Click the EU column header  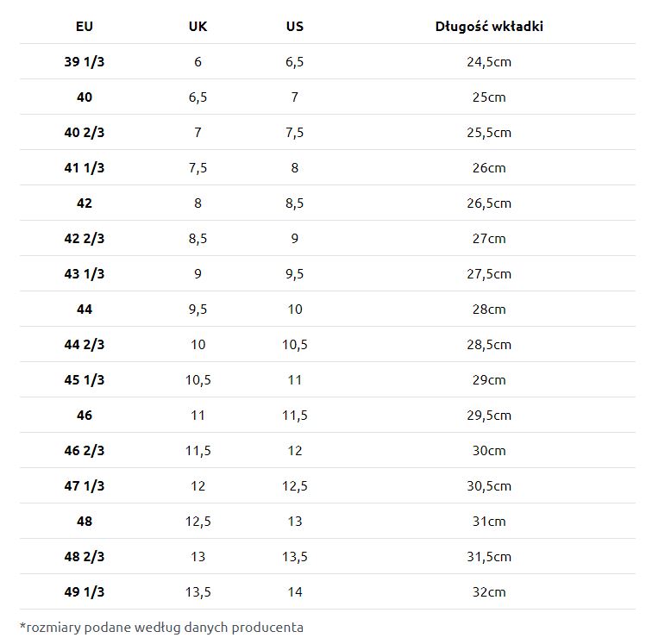click(85, 26)
